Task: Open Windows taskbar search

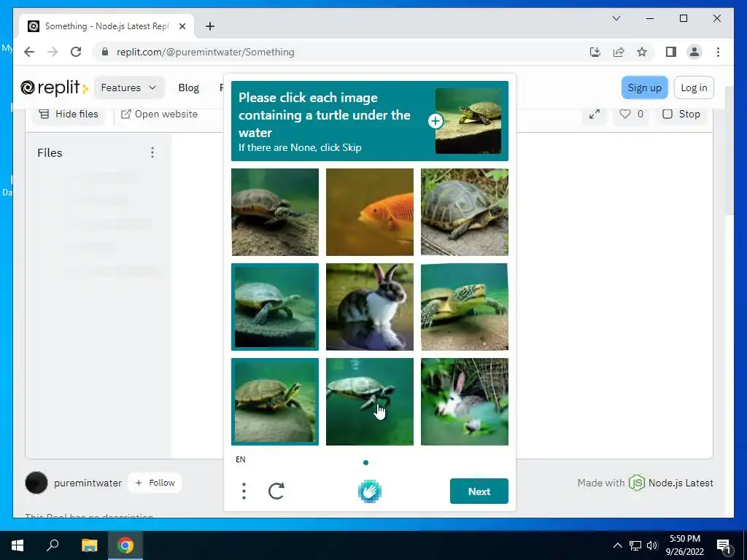Action: coord(53,545)
